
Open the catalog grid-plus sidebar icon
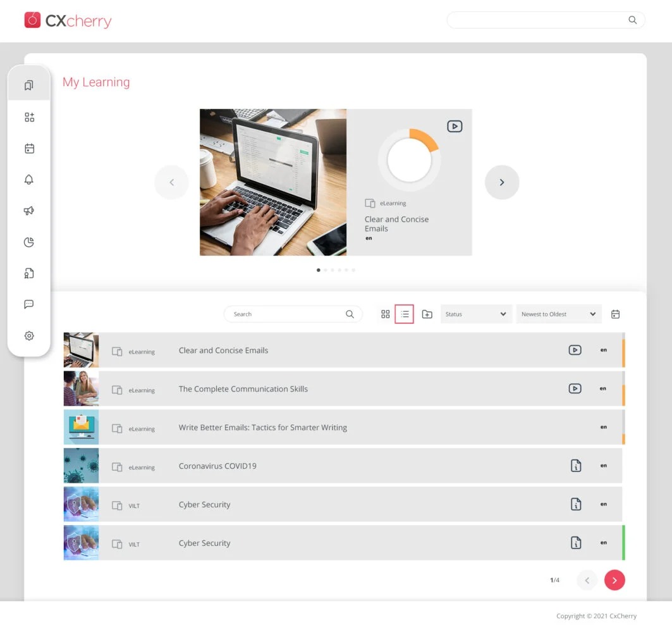(x=29, y=117)
